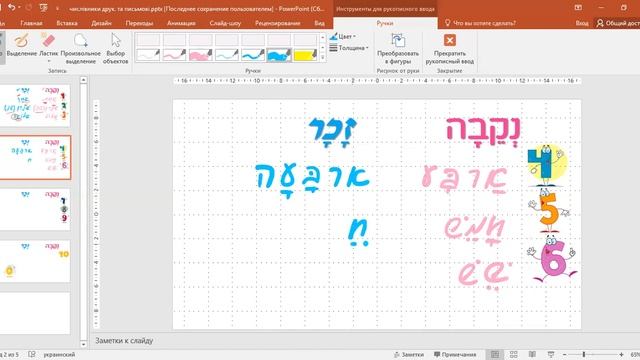Open the Главная tab
The height and width of the screenshot is (360, 640).
click(x=31, y=23)
